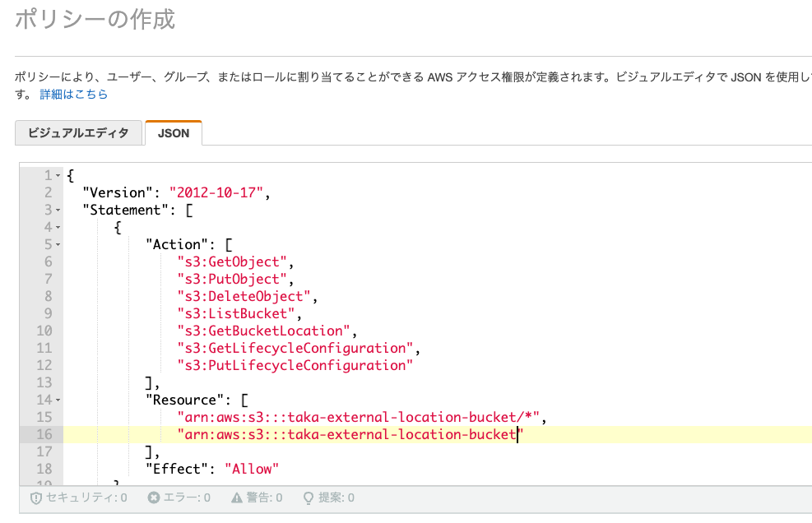Place cursor in "s3:DeleteObject" string
This screenshot has width=812, height=523.
tap(244, 296)
